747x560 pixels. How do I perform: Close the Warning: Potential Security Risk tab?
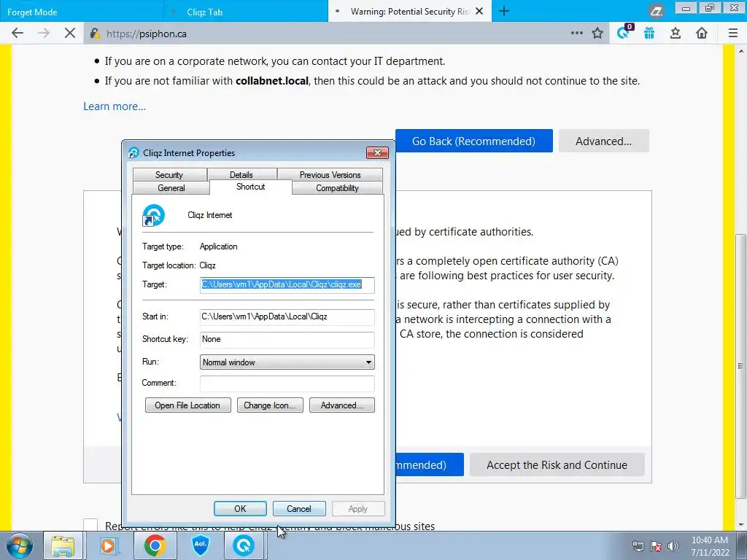coord(479,11)
